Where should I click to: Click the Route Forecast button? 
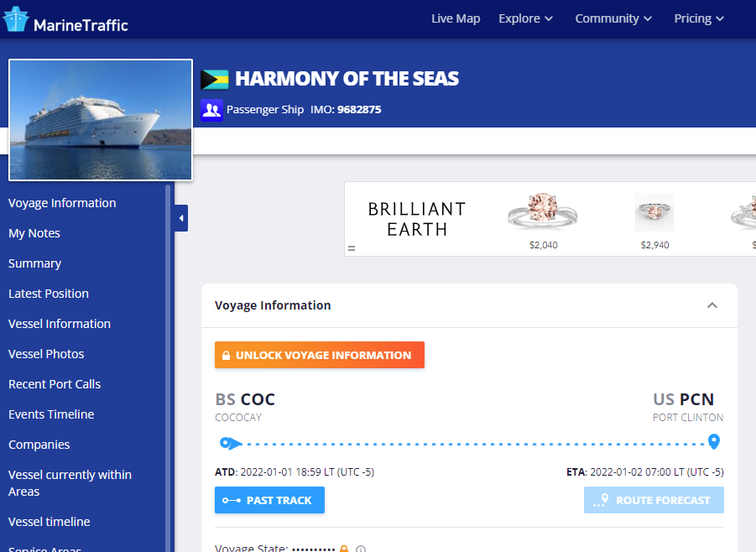[654, 500]
